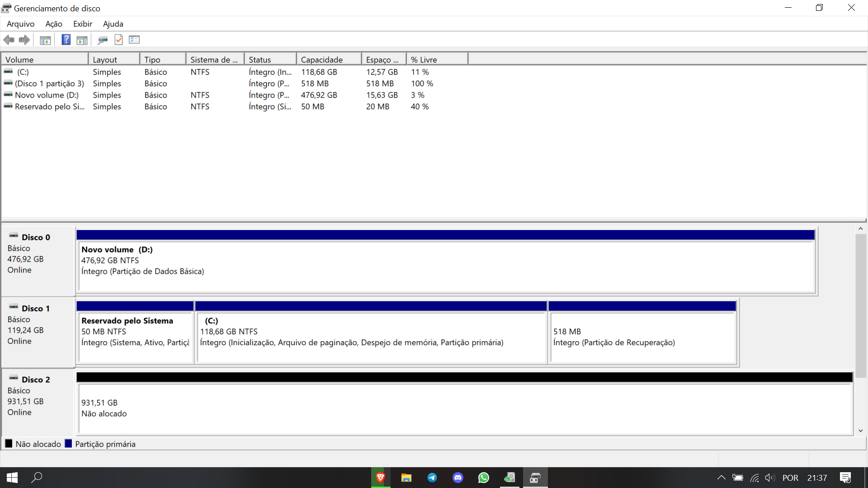Toggle the Show/Hide Action Pane icon
Image resolution: width=868 pixels, height=488 pixels.
(x=82, y=40)
